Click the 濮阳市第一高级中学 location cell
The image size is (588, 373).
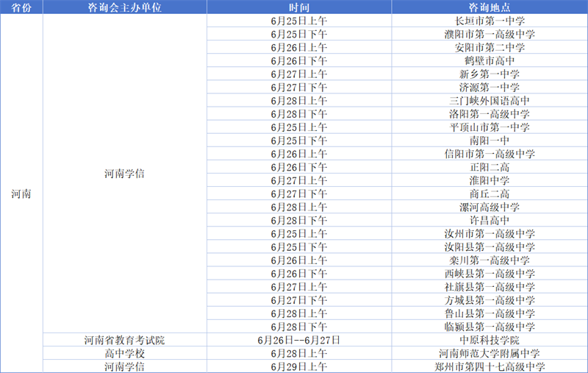click(490, 34)
